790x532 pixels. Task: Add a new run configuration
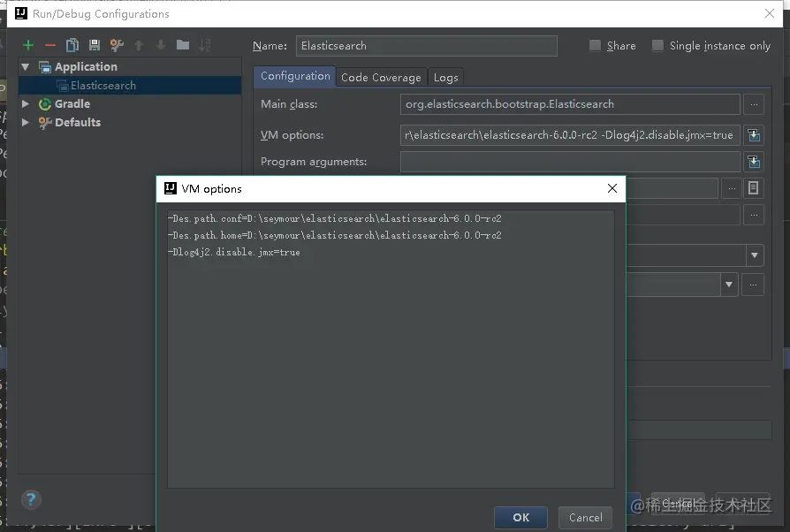point(28,45)
